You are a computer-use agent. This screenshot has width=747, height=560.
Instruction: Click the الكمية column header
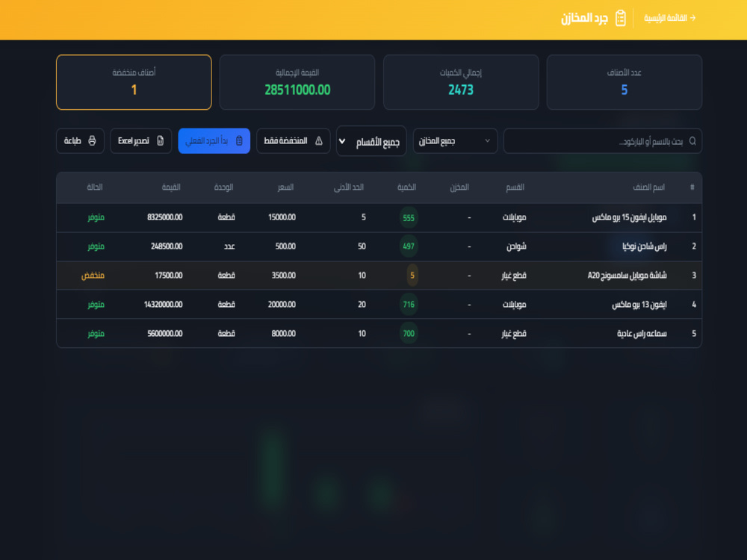coord(406,187)
